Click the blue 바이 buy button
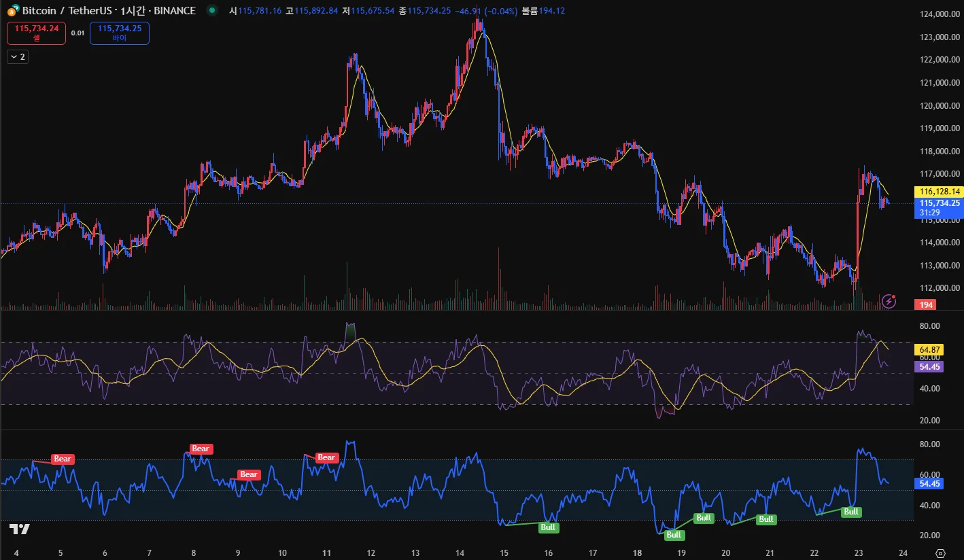The width and height of the screenshot is (964, 560). pos(120,33)
